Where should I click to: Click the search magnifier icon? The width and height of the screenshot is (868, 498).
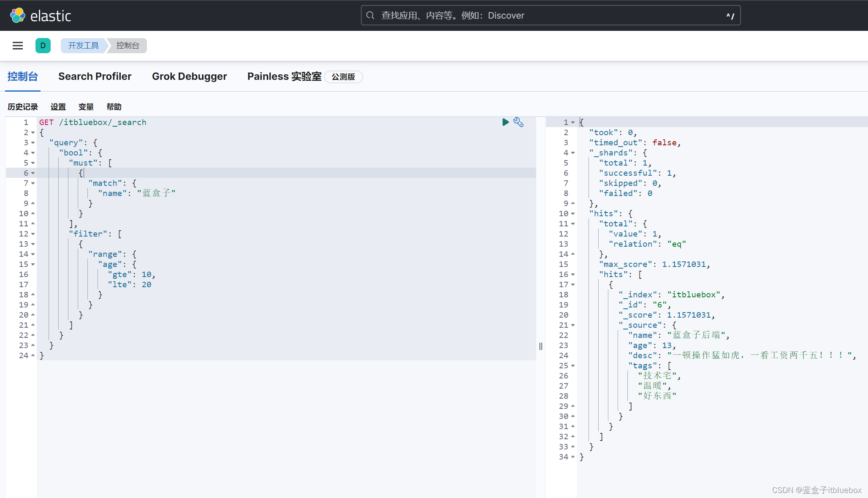tap(370, 16)
